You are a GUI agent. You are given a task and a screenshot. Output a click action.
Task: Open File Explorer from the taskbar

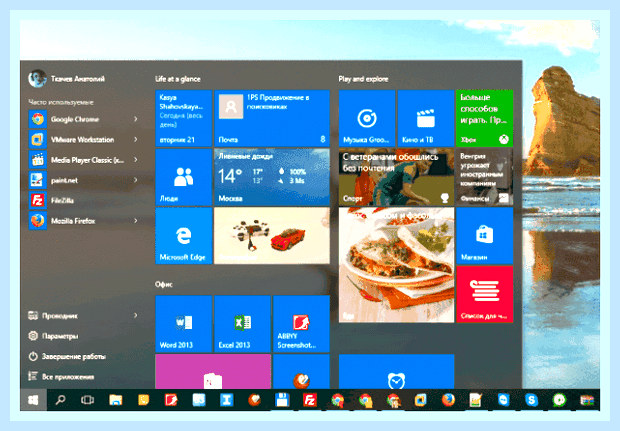115,400
